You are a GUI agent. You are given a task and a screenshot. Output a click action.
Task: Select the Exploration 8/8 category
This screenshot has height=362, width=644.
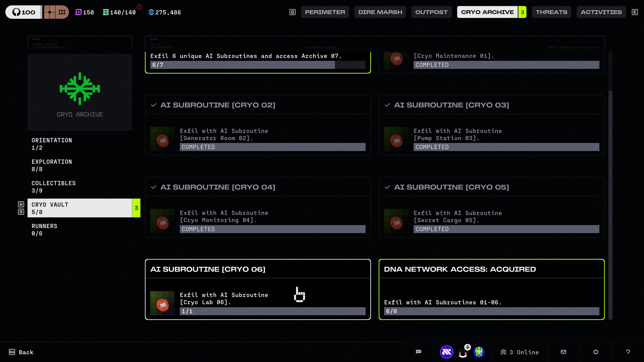(80, 165)
